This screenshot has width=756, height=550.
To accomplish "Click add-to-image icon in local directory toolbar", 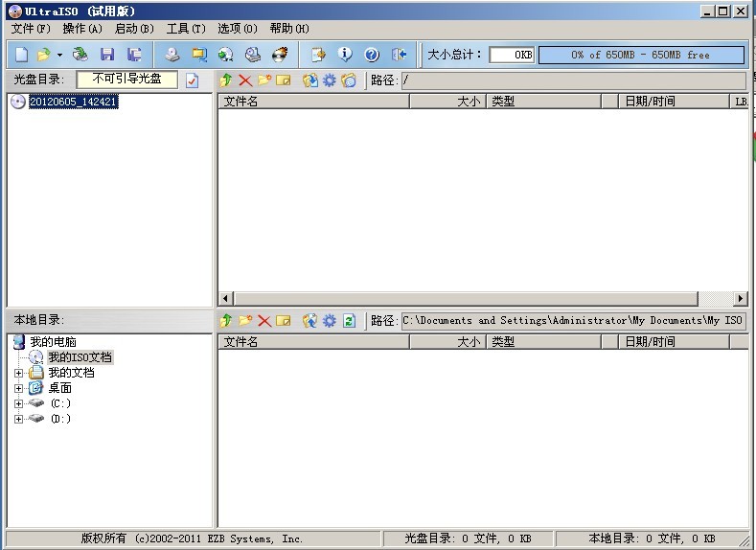I will 310,321.
